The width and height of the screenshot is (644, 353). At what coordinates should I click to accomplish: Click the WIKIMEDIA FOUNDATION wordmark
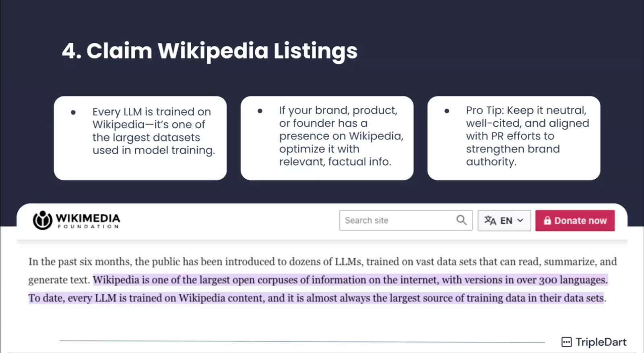(x=88, y=220)
